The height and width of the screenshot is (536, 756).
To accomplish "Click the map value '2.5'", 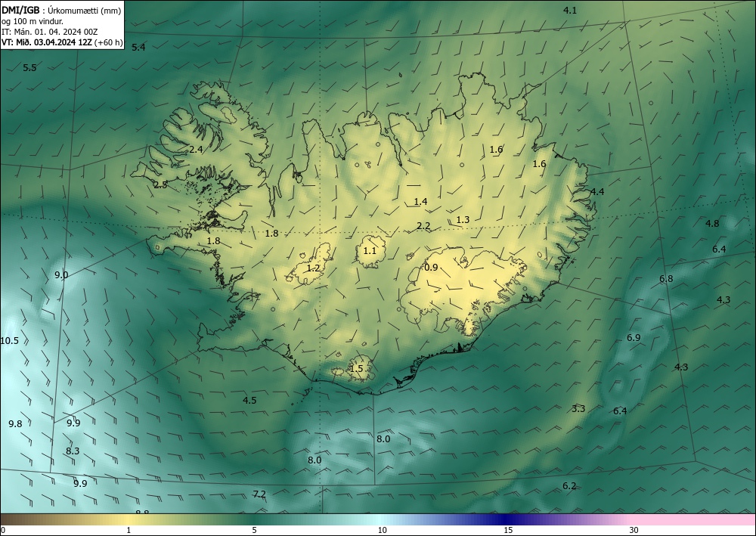I will [x=160, y=185].
